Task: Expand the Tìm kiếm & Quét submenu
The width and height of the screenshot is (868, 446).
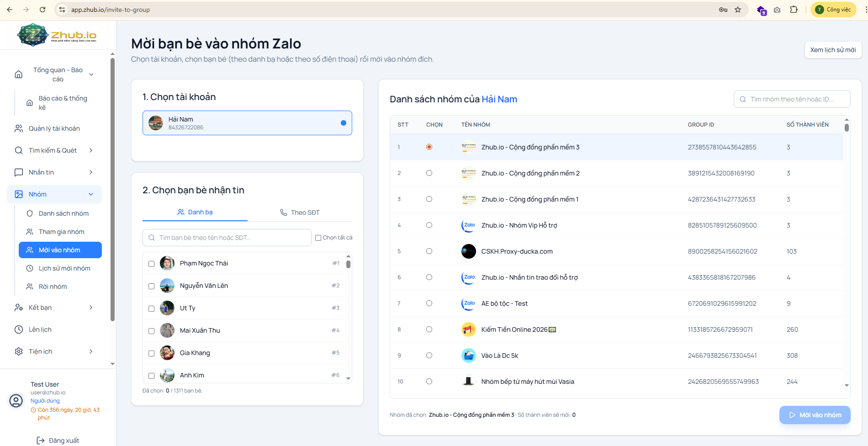Action: 91,150
